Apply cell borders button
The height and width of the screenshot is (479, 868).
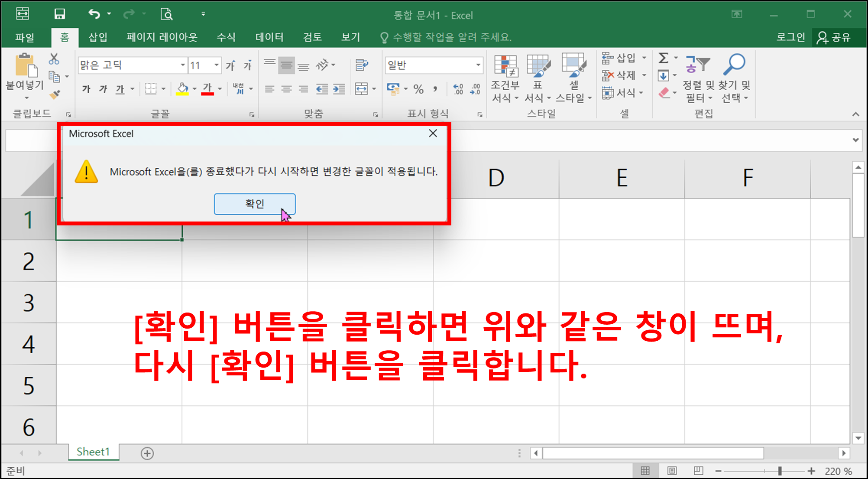pos(151,89)
